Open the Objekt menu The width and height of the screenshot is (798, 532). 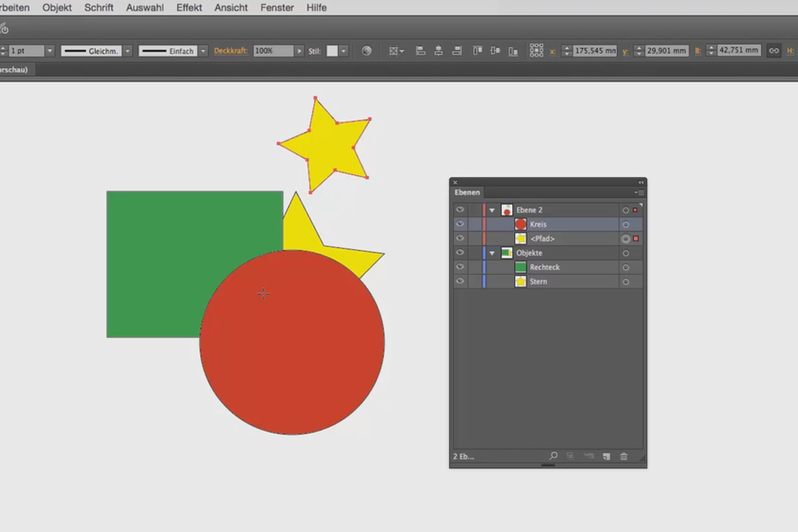(57, 8)
